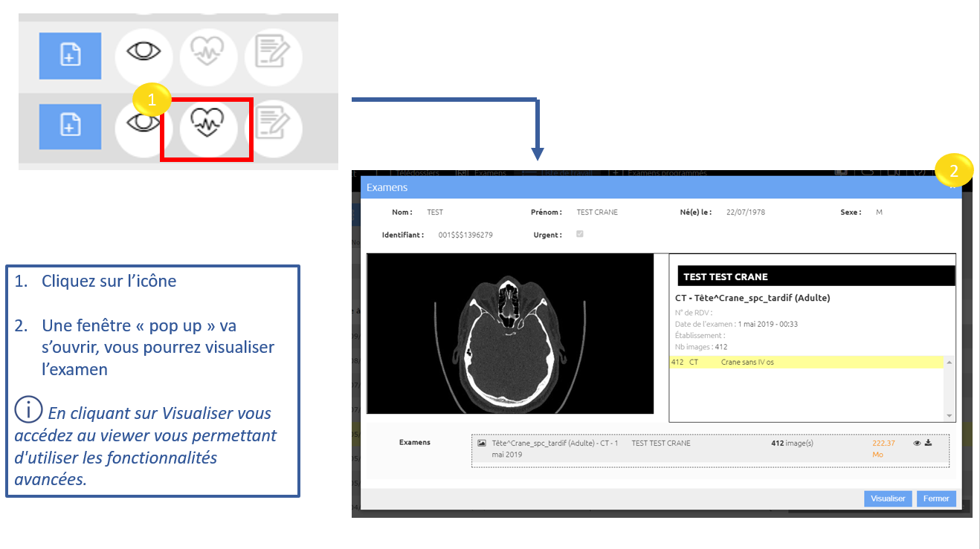This screenshot has height=549, width=980.
Task: Click the CT skull scan preview image
Action: (510, 333)
